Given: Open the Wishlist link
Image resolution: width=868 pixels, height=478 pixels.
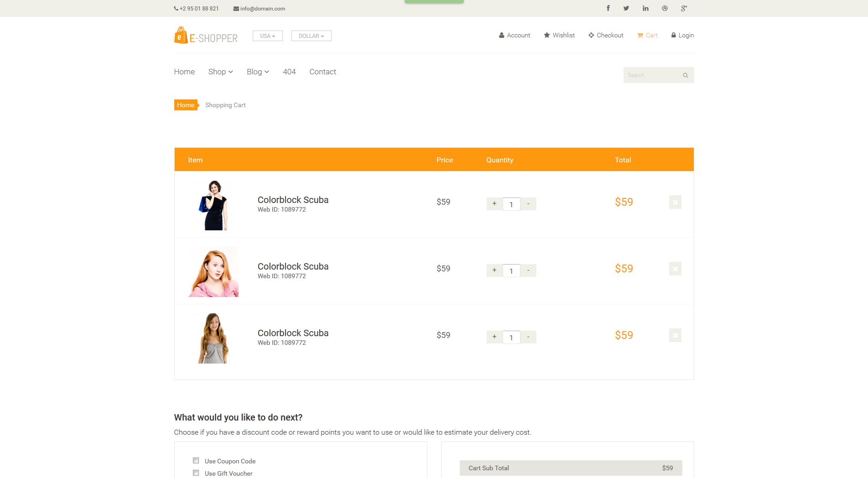Looking at the screenshot, I should coord(559,35).
